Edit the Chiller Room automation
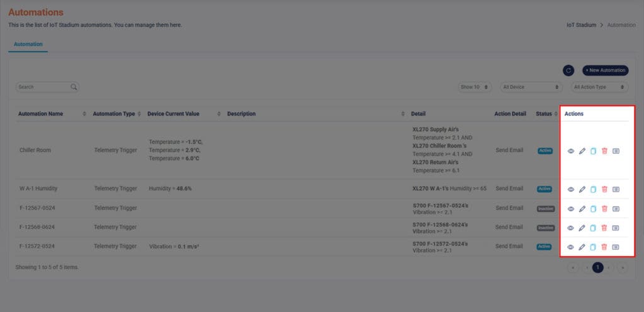Viewport: 644px width, 312px height. [582, 151]
